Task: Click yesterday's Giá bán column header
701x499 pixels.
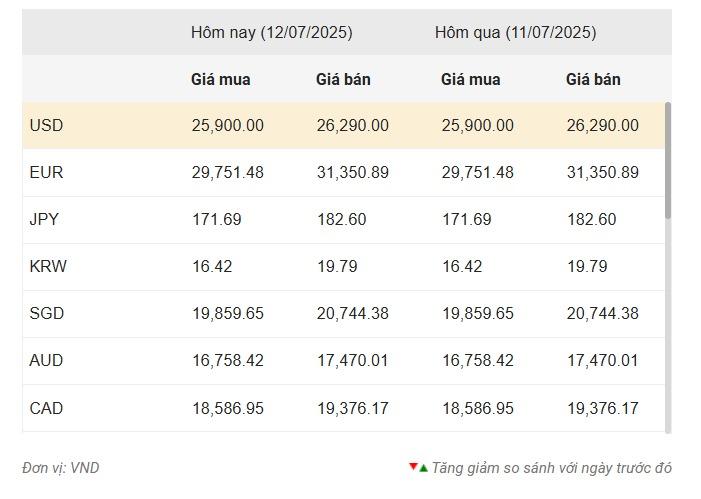Action: [x=593, y=80]
